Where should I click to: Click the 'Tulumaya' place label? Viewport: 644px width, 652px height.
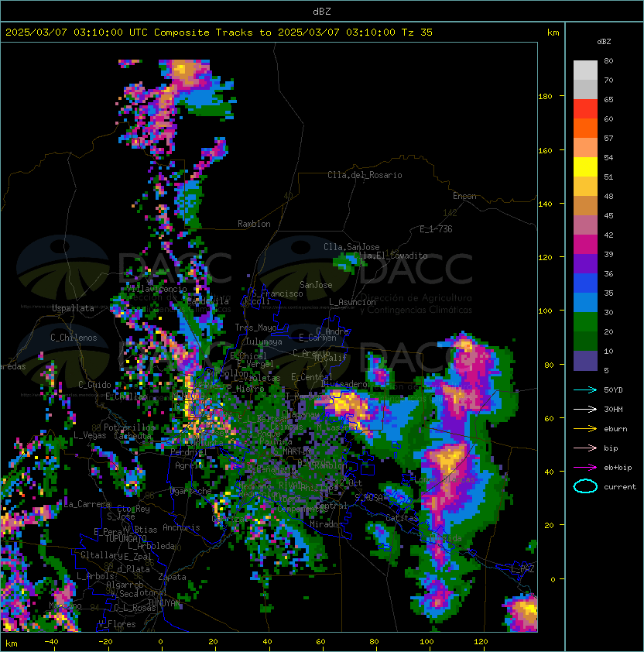[264, 341]
